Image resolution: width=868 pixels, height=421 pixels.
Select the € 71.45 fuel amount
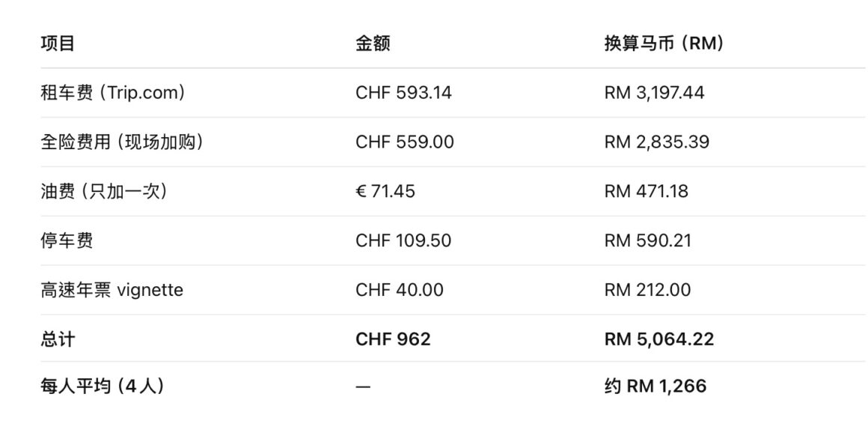pos(385,192)
